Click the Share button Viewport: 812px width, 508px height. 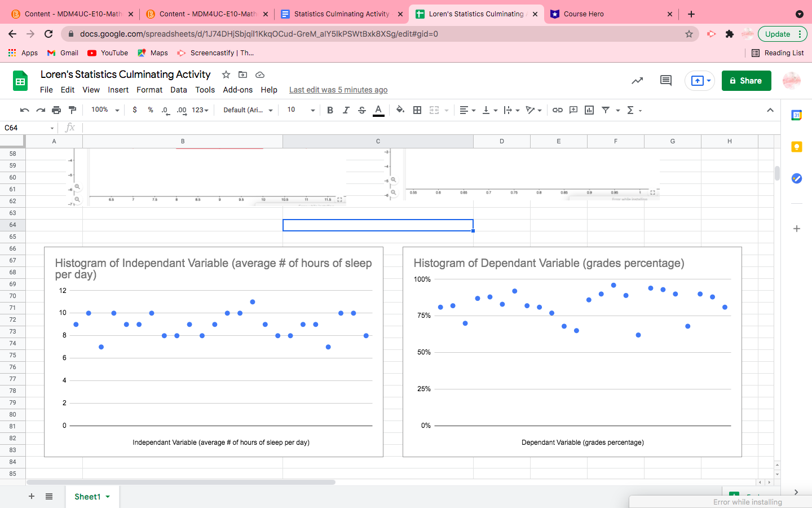tap(746, 80)
